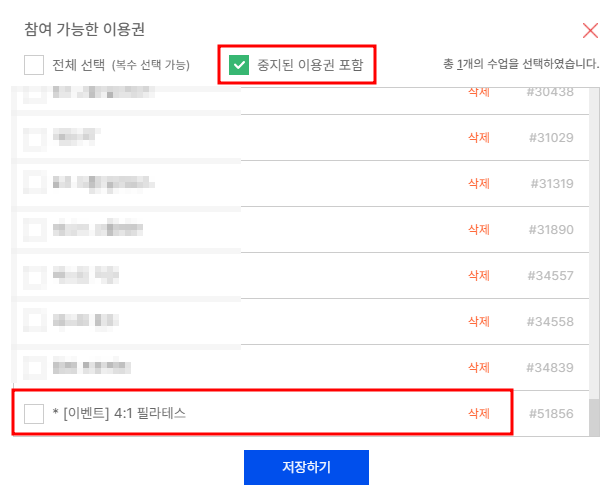This screenshot has width=613, height=498.
Task: Click the 저장하기 save button
Action: coord(306,467)
